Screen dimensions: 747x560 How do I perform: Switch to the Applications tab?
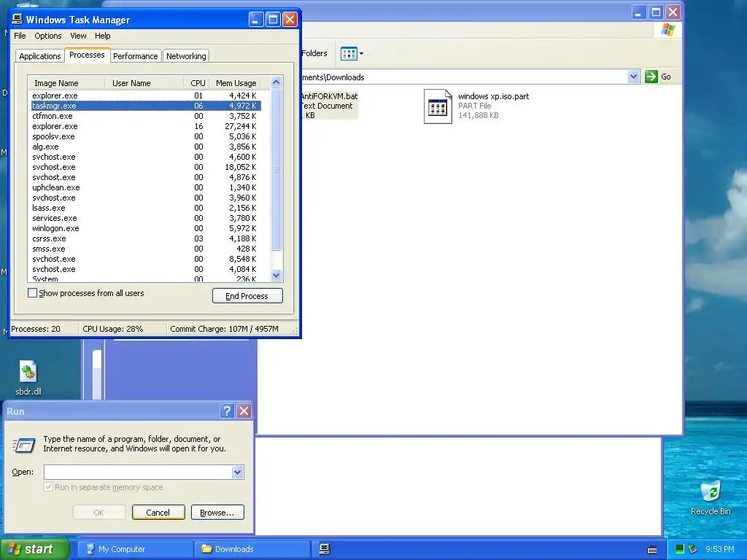click(x=40, y=56)
